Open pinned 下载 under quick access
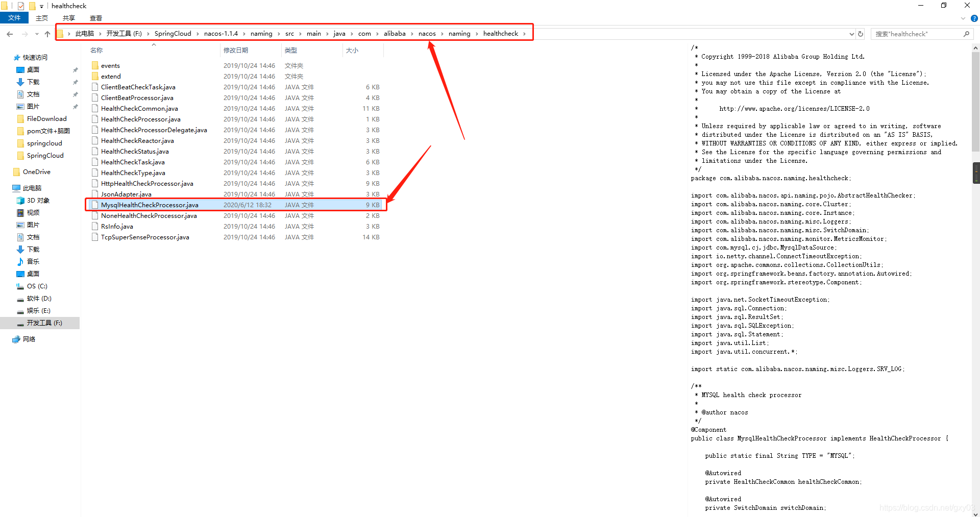 click(x=33, y=82)
